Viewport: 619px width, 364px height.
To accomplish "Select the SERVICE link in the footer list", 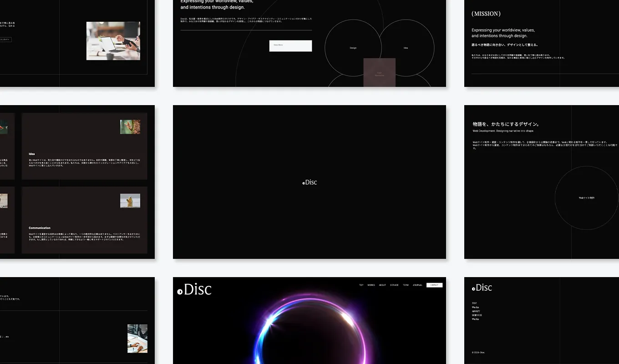I will point(477,315).
